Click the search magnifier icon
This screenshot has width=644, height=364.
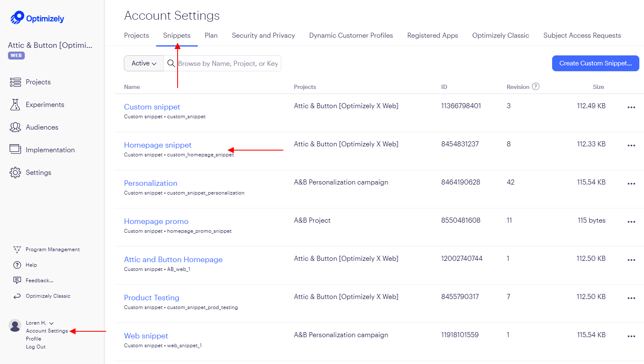tap(171, 63)
